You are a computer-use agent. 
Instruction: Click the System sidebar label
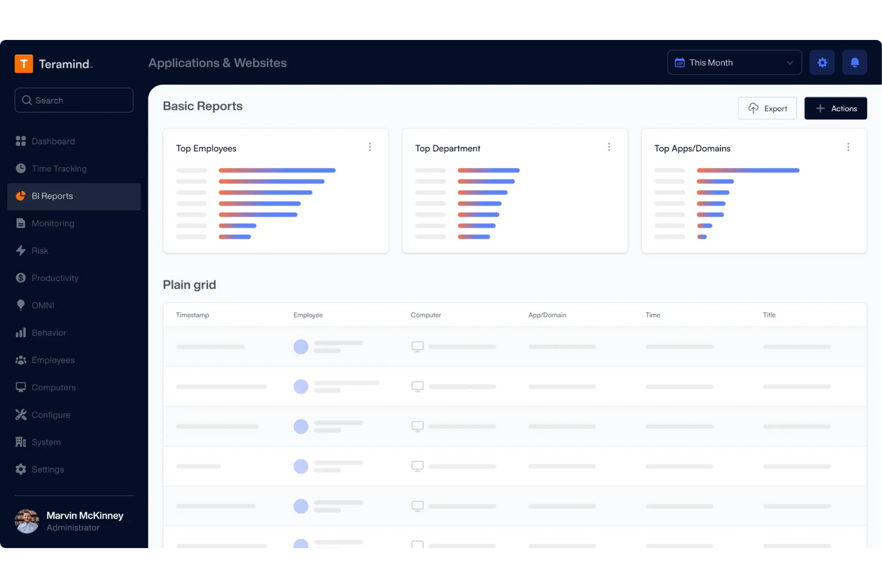coord(46,443)
